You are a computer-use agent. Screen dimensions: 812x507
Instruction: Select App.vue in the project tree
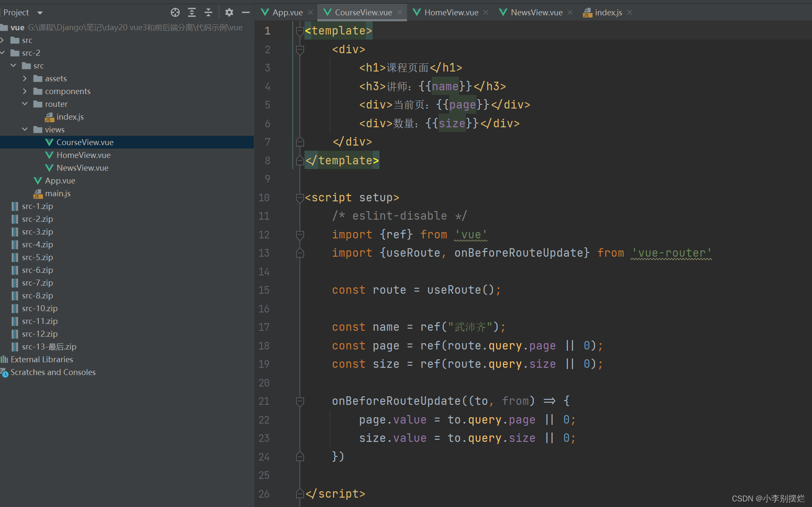(x=127, y=180)
